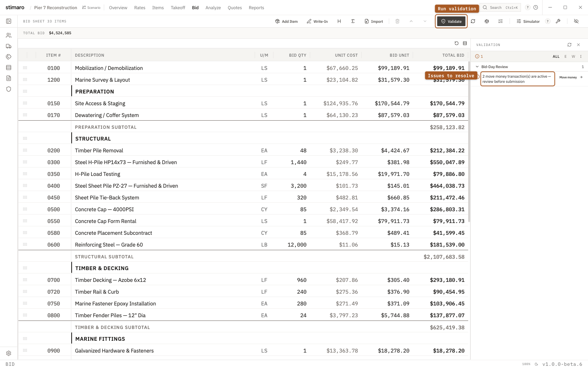Switch to the Quotes tab
Viewport: 588px width, 368px height.
pos(234,7)
